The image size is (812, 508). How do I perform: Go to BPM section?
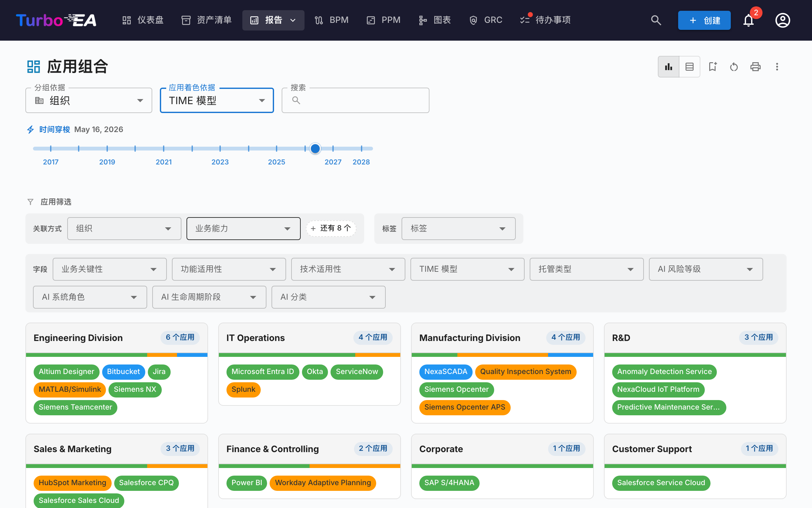331,20
